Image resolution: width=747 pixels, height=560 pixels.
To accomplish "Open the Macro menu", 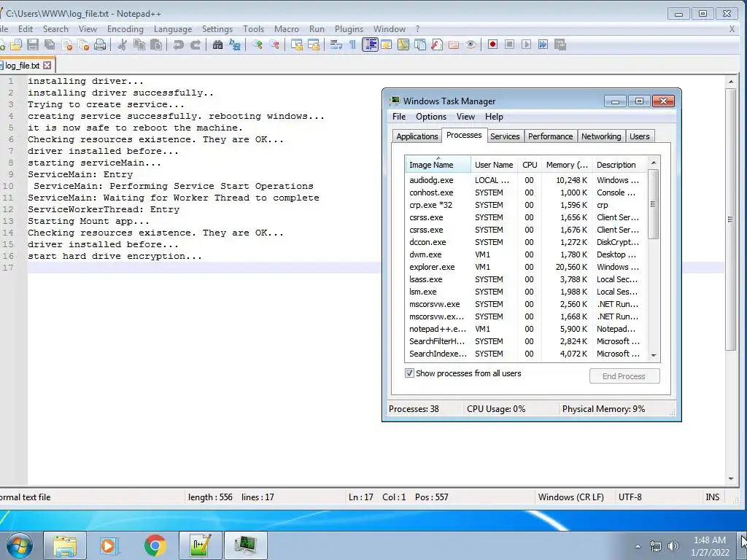I will coord(286,29).
